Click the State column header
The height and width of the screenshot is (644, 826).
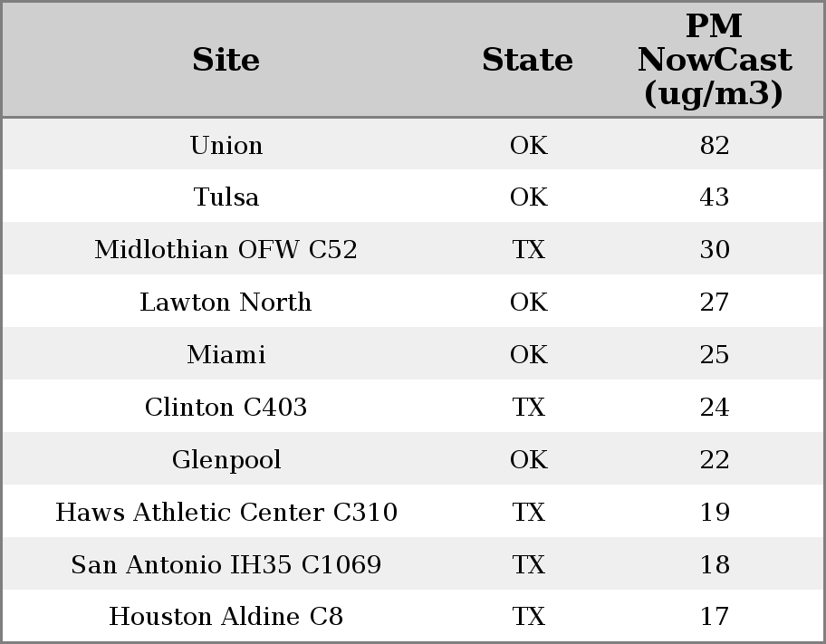(527, 60)
